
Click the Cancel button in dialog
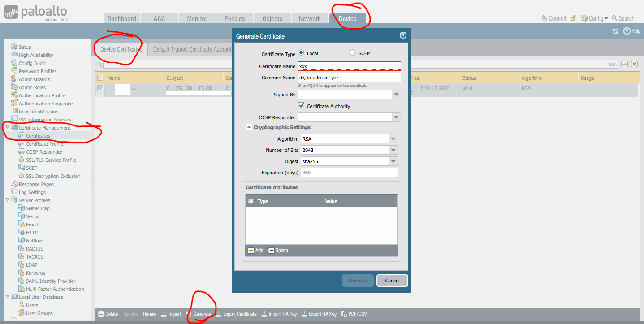point(392,281)
